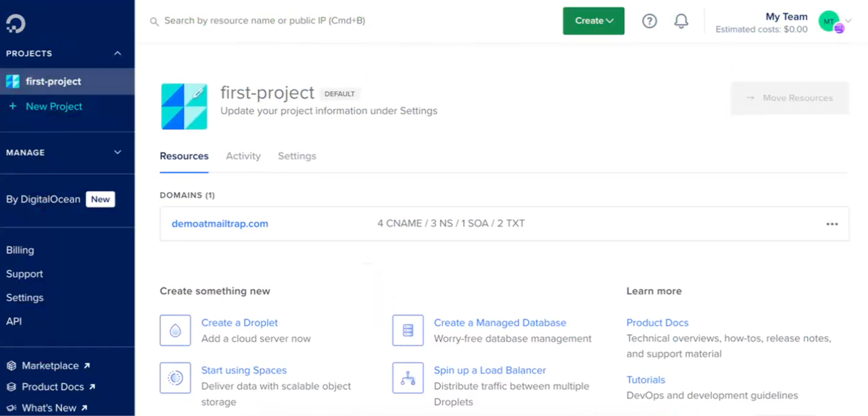Open the notifications bell icon
The image size is (868, 416).
pyautogui.click(x=681, y=21)
